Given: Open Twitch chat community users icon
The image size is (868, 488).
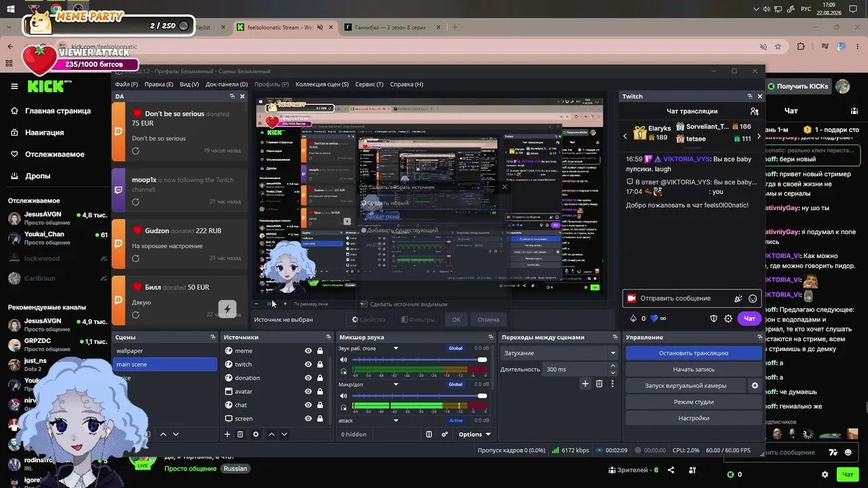Looking at the screenshot, I should tap(754, 111).
